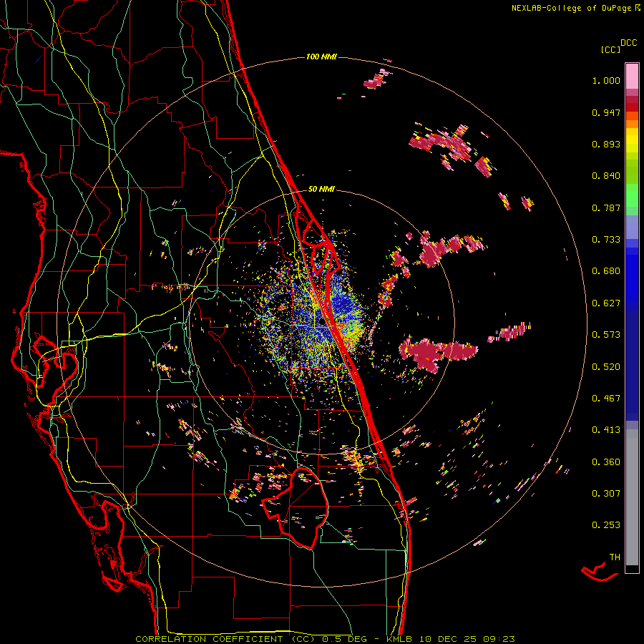
Task: Click the KMLB radar site marker at center
Action: (x=322, y=323)
